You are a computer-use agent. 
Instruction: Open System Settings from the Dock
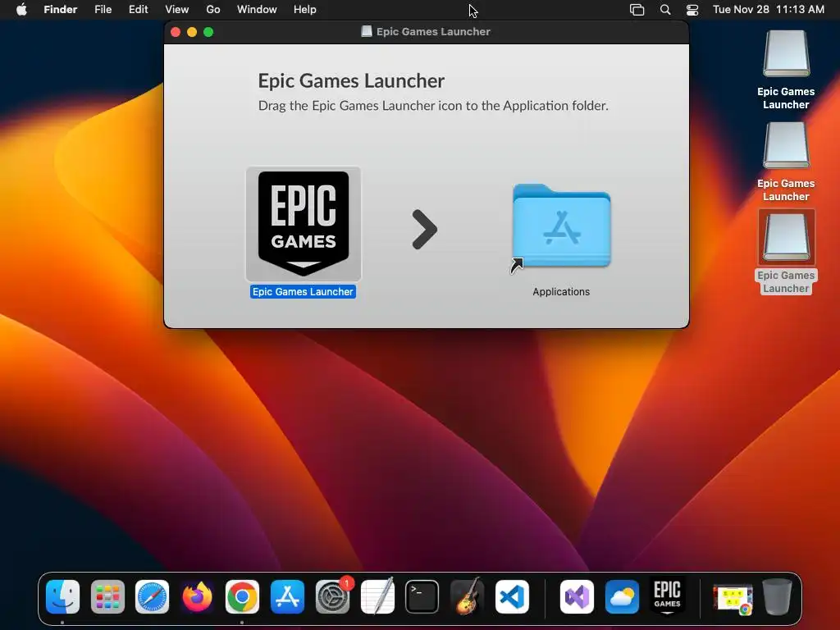333,596
